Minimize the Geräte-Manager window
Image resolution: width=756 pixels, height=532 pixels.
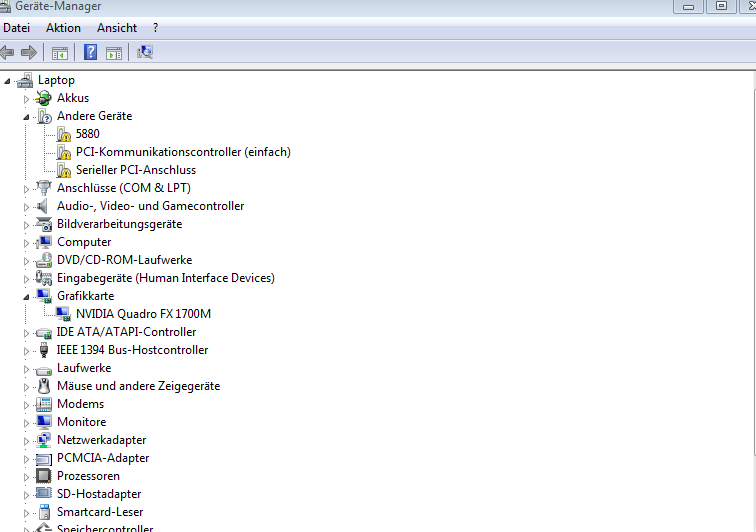click(688, 6)
